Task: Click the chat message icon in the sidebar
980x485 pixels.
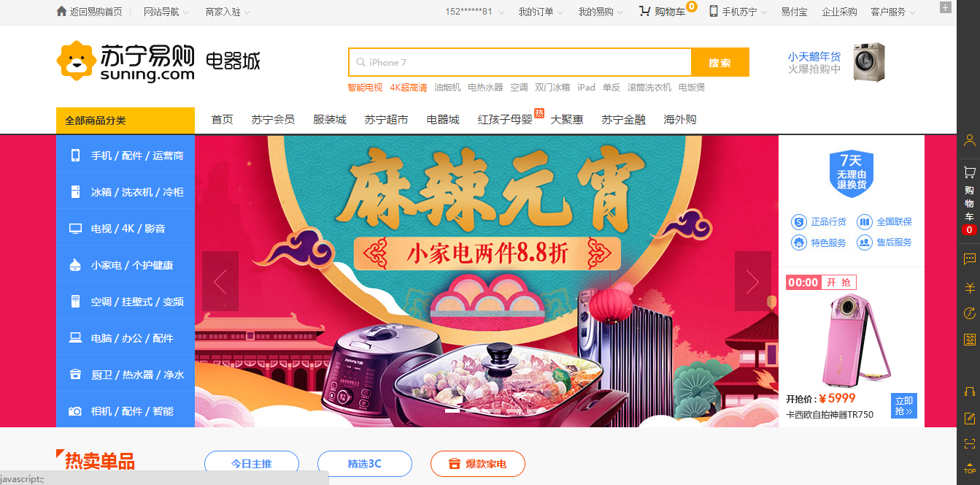Action: point(969,259)
